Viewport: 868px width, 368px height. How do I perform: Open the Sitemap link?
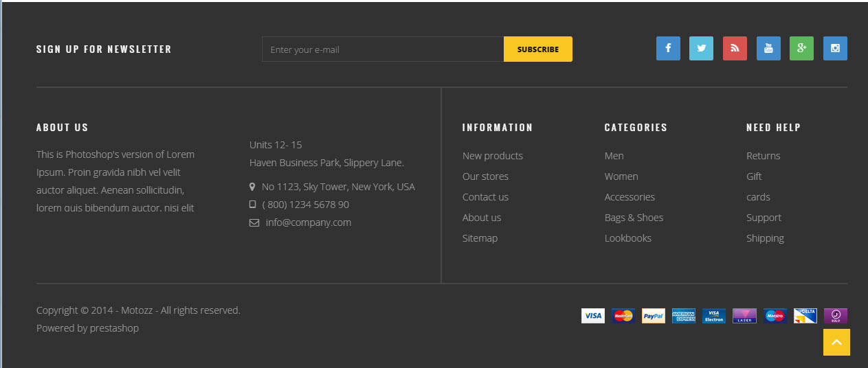480,238
